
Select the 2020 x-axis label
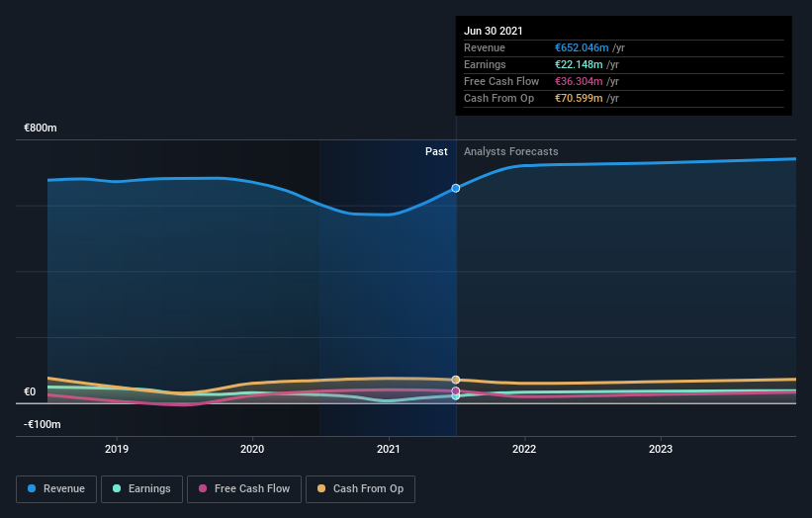pyautogui.click(x=252, y=449)
